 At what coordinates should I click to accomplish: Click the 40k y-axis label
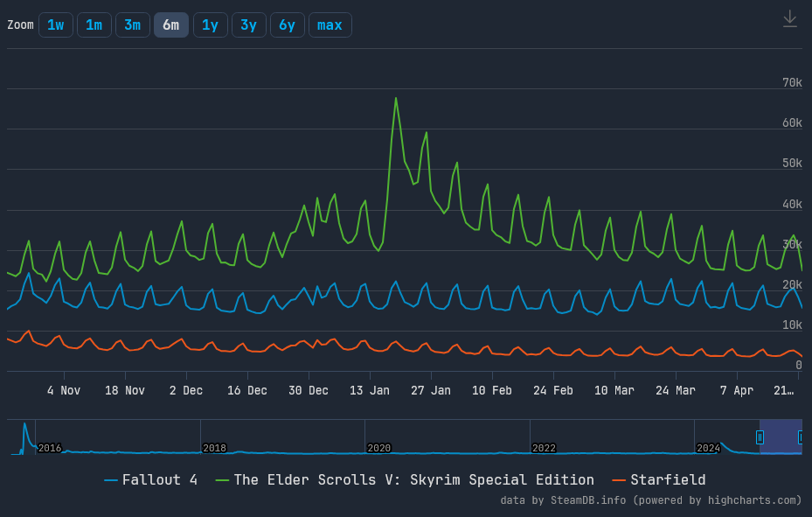792,204
